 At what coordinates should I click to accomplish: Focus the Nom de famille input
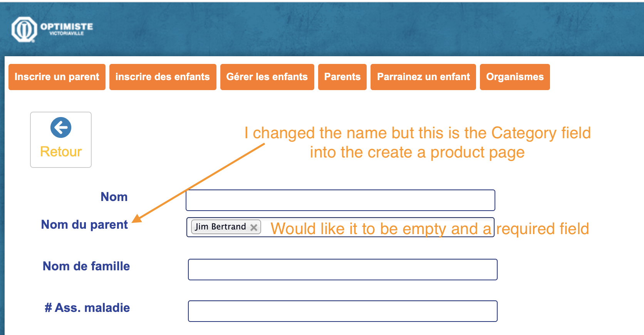(x=342, y=270)
